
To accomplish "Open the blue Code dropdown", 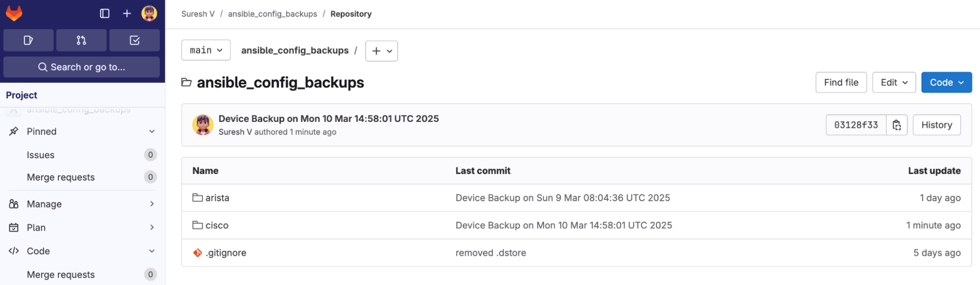I will point(946,82).
